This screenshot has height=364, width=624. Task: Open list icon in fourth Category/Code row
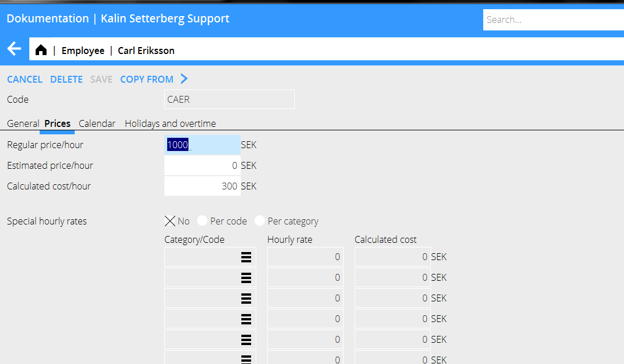point(246,319)
